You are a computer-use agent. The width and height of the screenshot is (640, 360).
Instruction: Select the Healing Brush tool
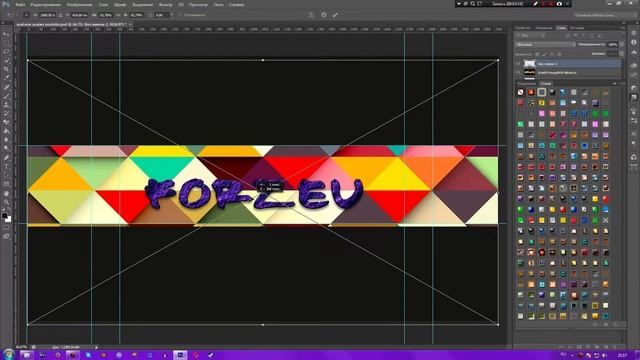pyautogui.click(x=6, y=87)
